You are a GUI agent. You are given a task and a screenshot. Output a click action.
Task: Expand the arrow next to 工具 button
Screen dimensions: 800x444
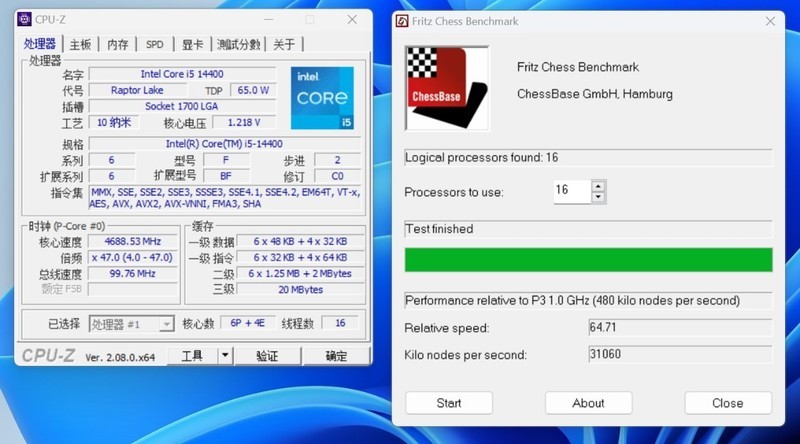pos(225,356)
